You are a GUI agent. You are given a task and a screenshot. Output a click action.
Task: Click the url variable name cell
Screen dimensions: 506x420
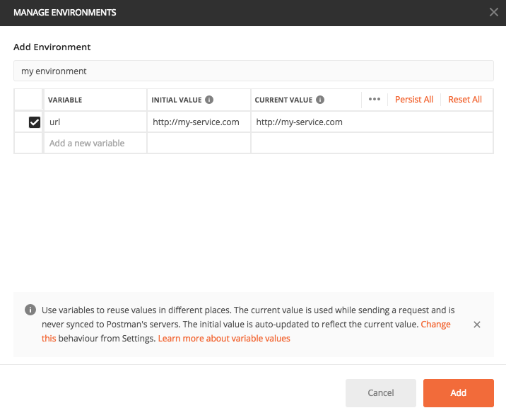point(95,122)
